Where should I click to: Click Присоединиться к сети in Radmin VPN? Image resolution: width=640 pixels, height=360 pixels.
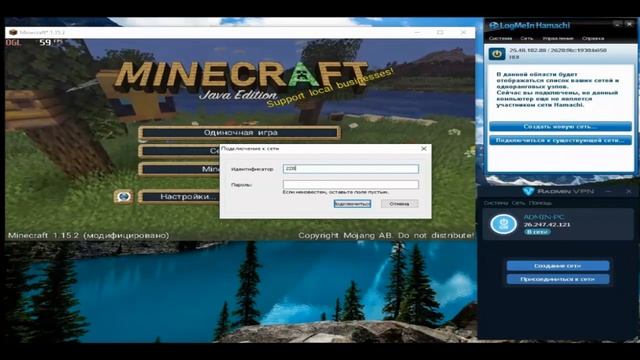click(558, 280)
